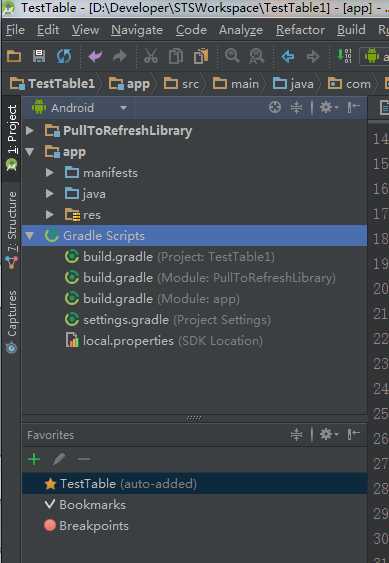Click the com breadcrumb

pyautogui.click(x=349, y=84)
